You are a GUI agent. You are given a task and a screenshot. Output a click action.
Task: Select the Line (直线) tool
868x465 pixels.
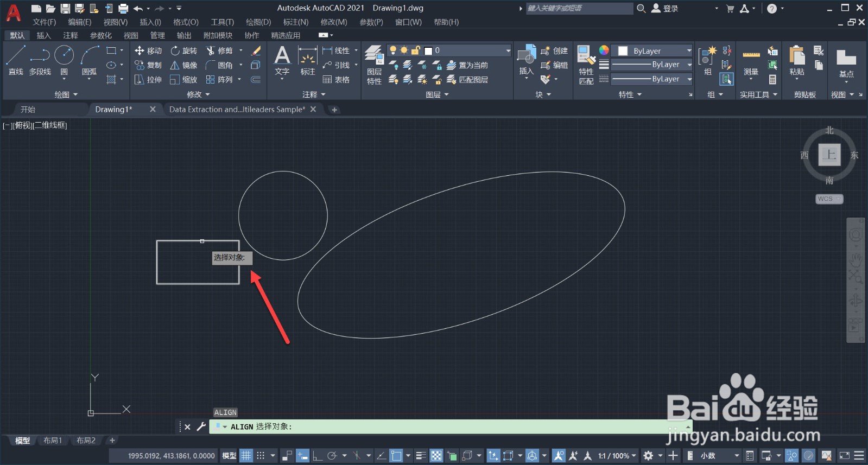(x=16, y=60)
